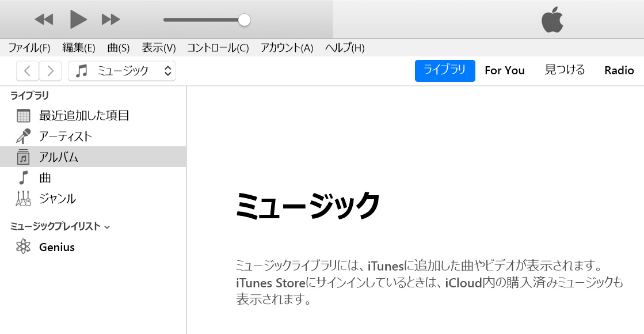Viewport: 644px width, 334px height.
Task: Go back with the left arrow button
Action: tap(28, 71)
